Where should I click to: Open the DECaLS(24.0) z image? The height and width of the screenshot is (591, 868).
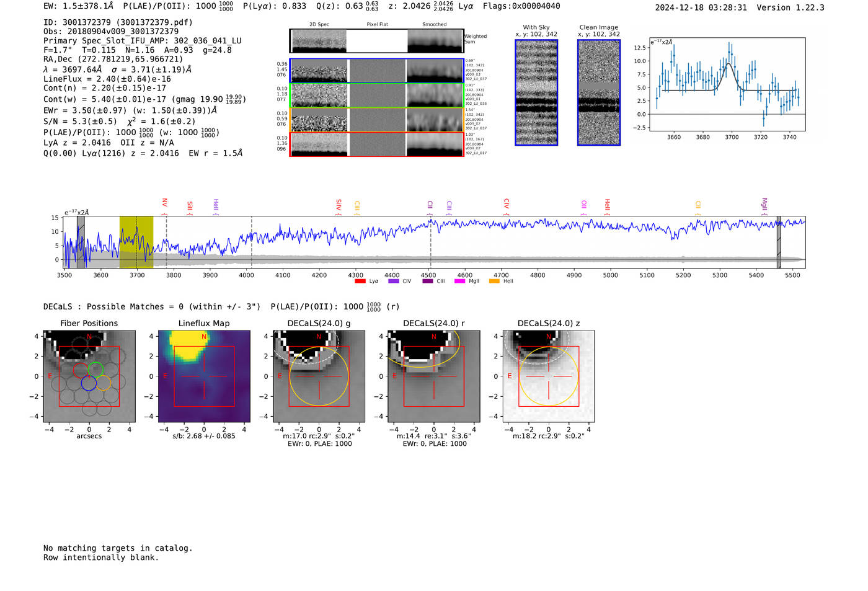point(549,376)
